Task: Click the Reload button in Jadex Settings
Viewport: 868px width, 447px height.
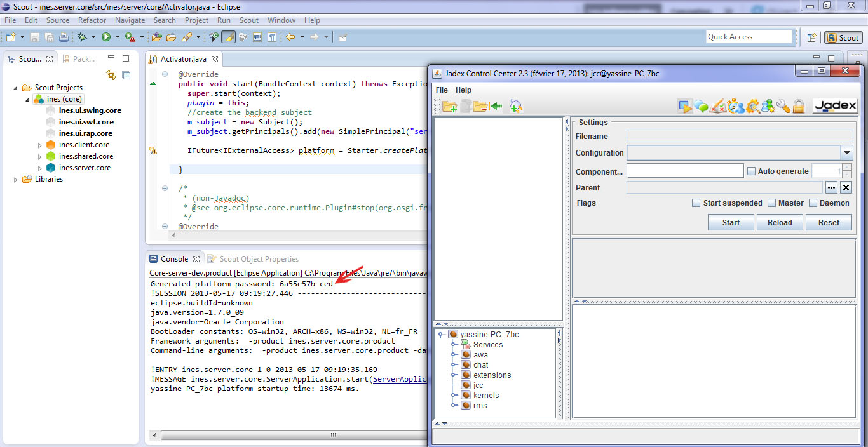Action: (780, 223)
